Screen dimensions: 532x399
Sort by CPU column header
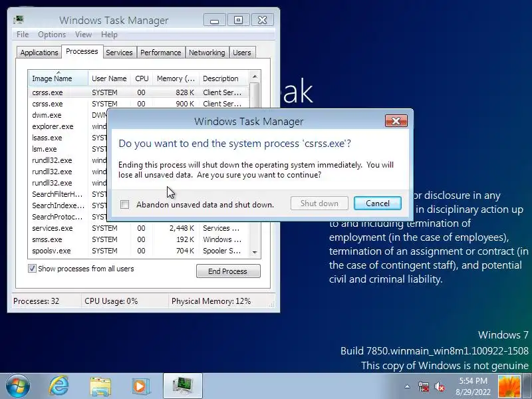pos(142,78)
